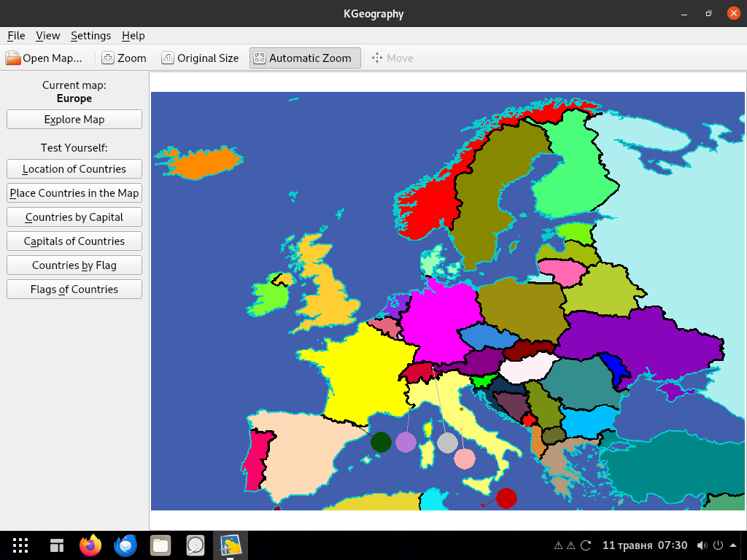Open the disk utility taskbar icon
The height and width of the screenshot is (560, 747).
tap(196, 545)
